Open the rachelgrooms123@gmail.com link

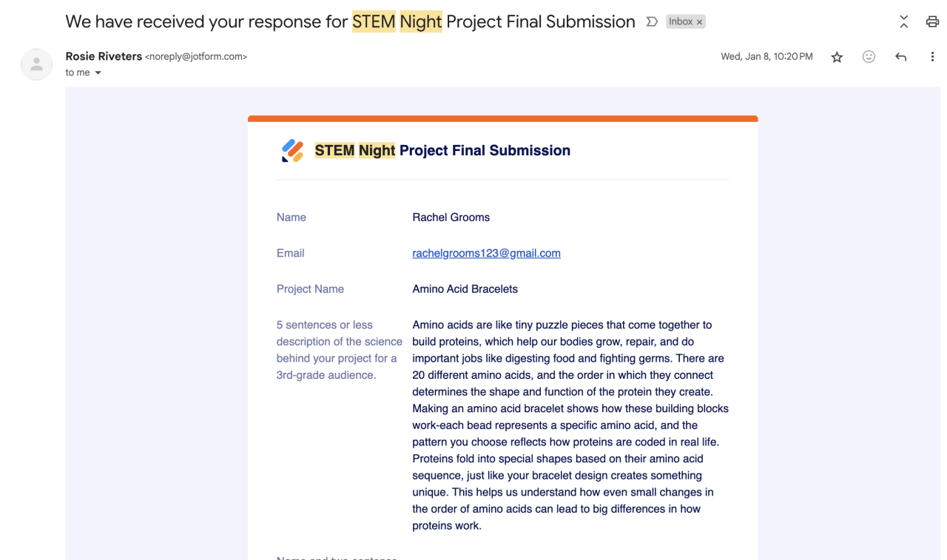click(486, 253)
